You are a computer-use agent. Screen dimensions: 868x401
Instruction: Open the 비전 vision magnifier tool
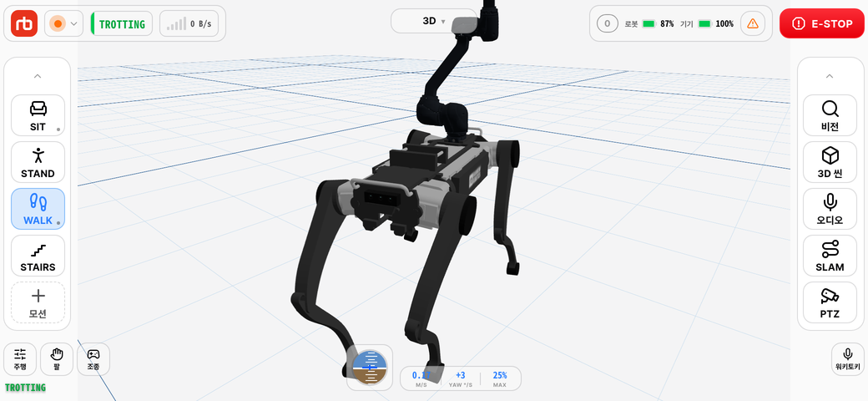(x=830, y=115)
